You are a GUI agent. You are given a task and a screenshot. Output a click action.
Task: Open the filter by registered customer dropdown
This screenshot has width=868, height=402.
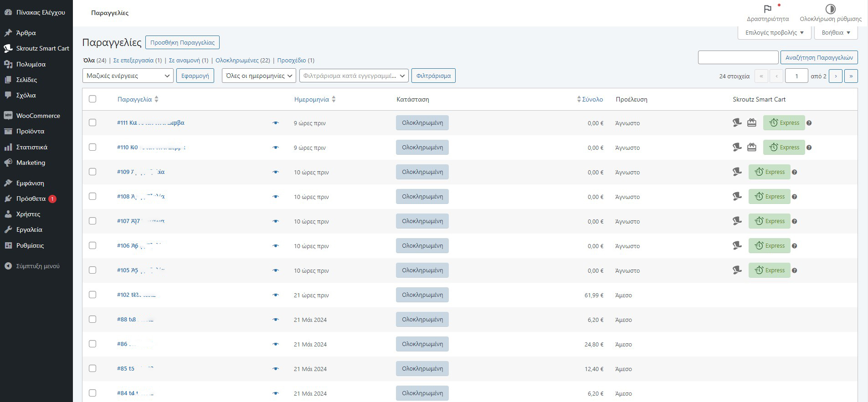(354, 76)
